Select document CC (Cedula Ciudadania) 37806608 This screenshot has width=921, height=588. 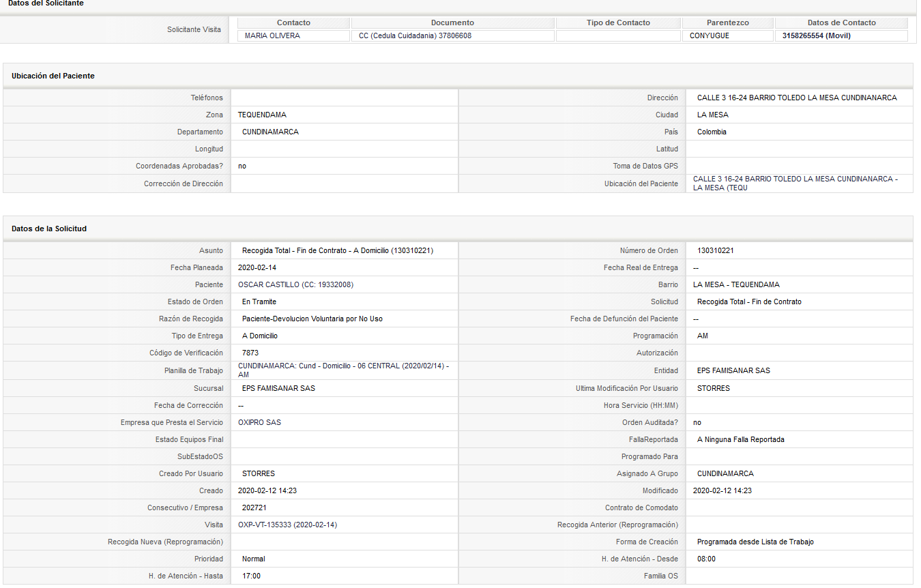(415, 35)
